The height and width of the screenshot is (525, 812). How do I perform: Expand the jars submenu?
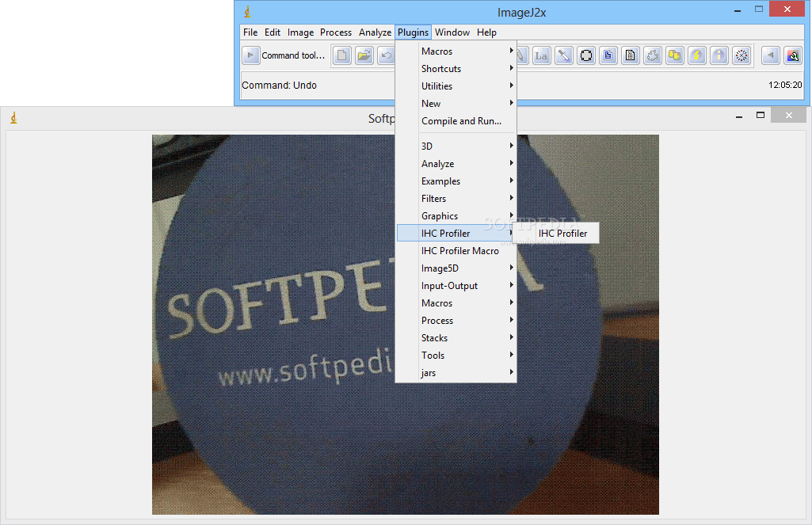click(456, 373)
